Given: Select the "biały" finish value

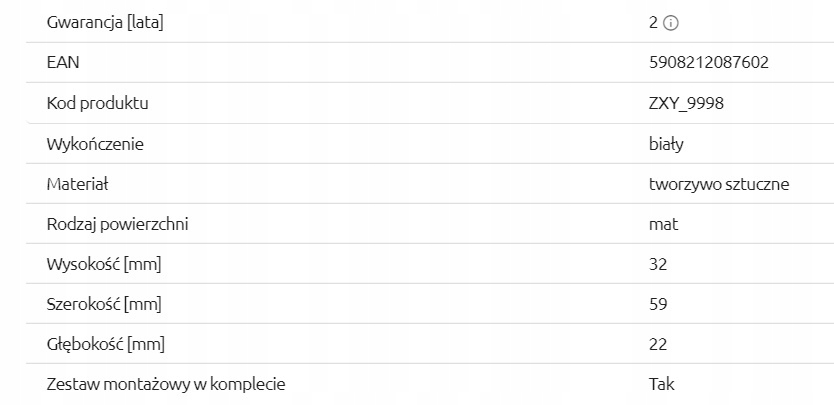Looking at the screenshot, I should [666, 144].
